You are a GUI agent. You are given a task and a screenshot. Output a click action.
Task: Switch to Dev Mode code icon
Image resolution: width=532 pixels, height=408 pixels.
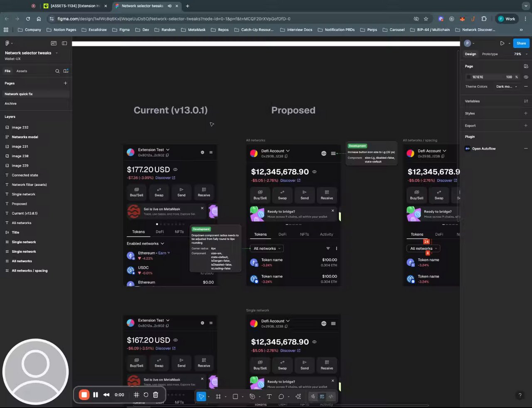coord(331,396)
